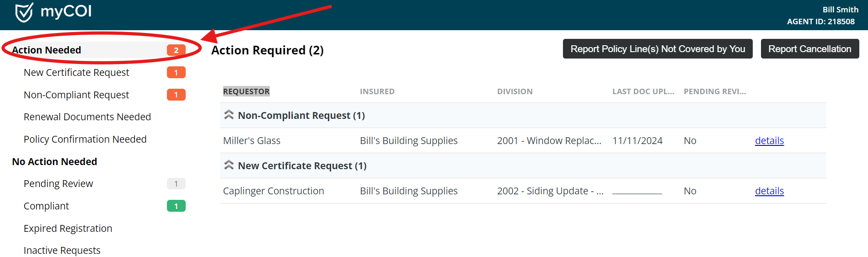Open Policy Confirmation Needed section
Image resolution: width=868 pixels, height=257 pixels.
(85, 139)
